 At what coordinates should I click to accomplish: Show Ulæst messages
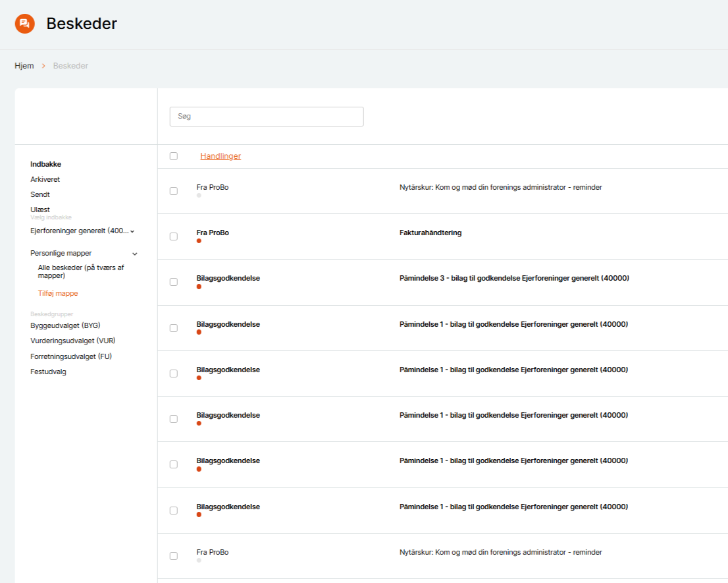40,209
